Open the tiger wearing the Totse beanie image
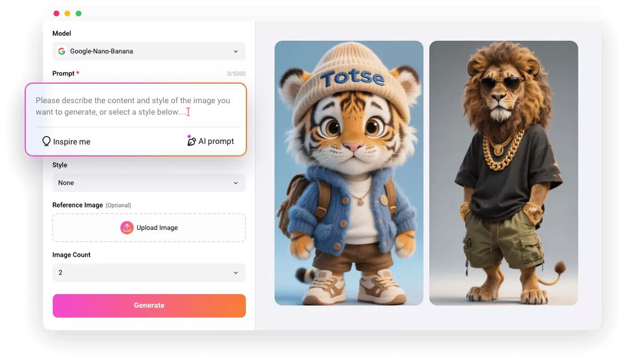This screenshot has width=627, height=364. pyautogui.click(x=348, y=172)
